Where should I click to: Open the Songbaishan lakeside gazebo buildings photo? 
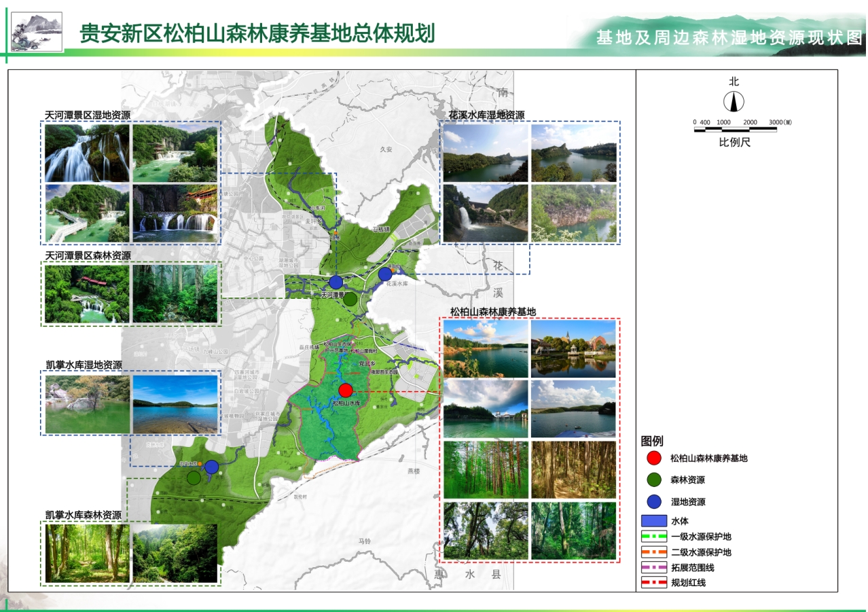[574, 349]
